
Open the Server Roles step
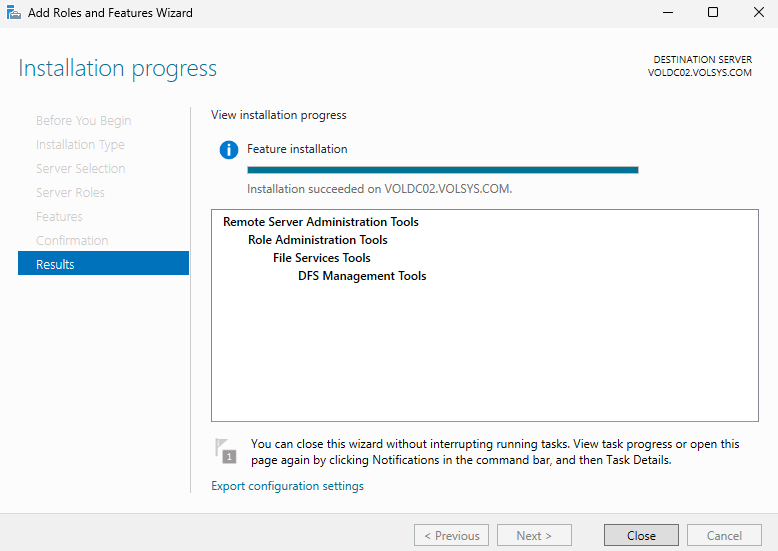pyautogui.click(x=70, y=193)
